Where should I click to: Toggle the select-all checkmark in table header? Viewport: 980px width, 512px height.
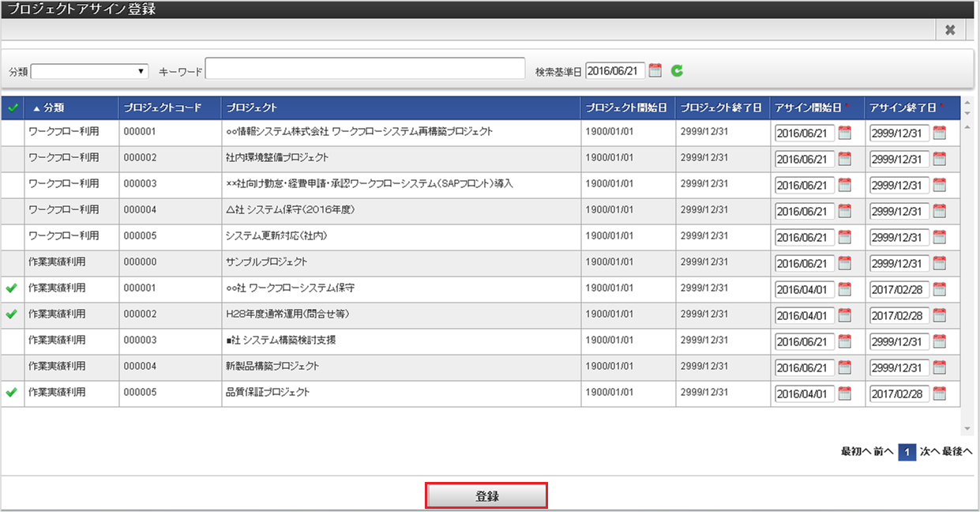[x=12, y=107]
